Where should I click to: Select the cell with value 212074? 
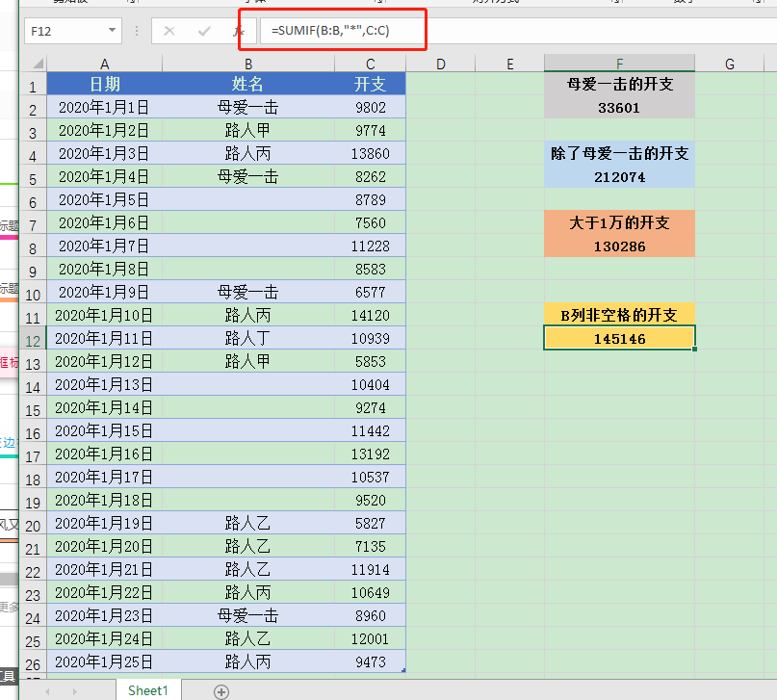tap(619, 176)
